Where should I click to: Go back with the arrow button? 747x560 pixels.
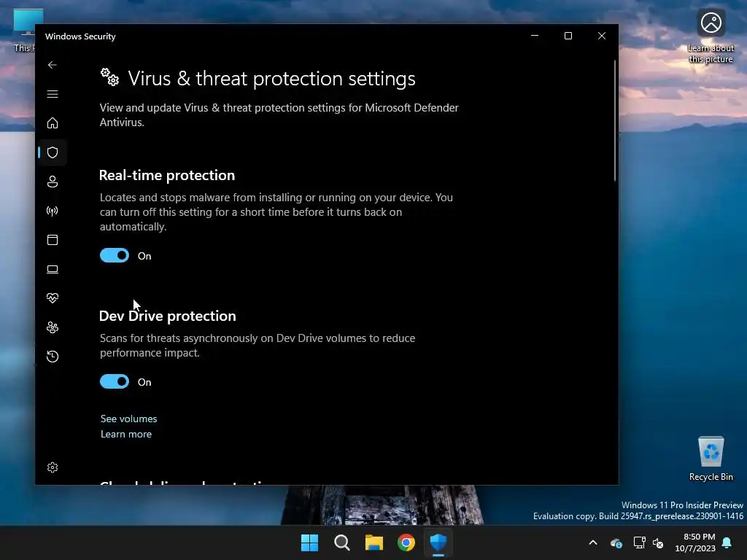point(53,65)
